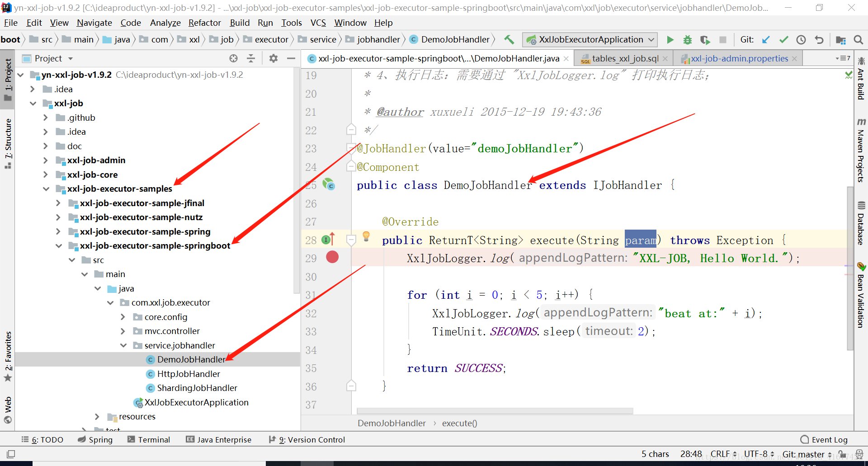868x466 pixels.
Task: Open the 9: Version Control tool window
Action: pyautogui.click(x=307, y=440)
